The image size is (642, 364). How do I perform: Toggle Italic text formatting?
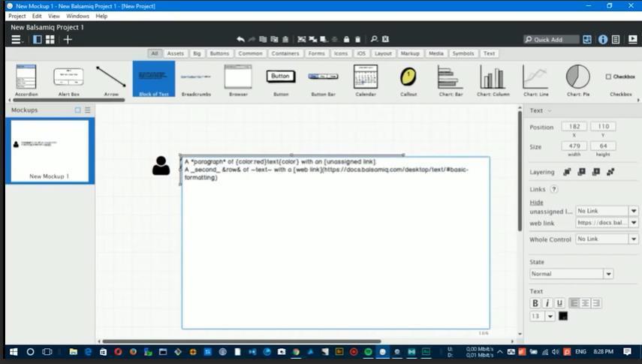click(547, 303)
